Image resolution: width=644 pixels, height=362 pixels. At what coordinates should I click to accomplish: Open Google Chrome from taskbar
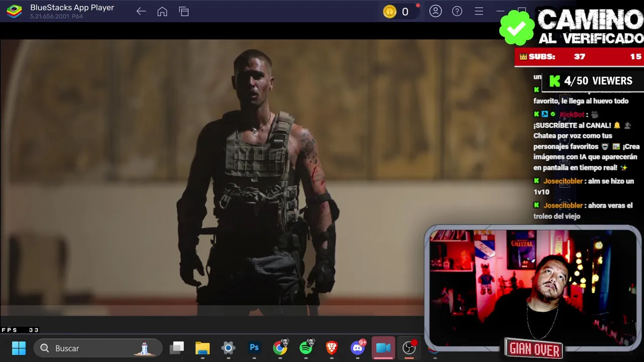coord(280,348)
